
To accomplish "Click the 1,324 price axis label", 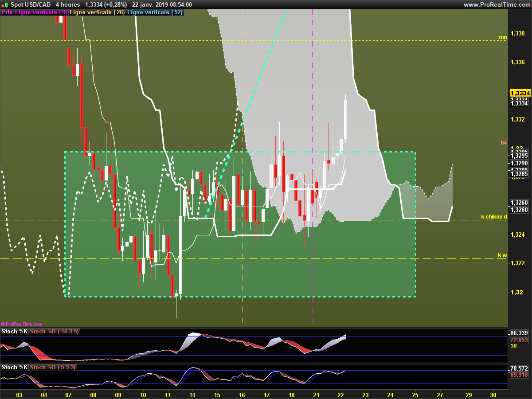I will (518, 234).
